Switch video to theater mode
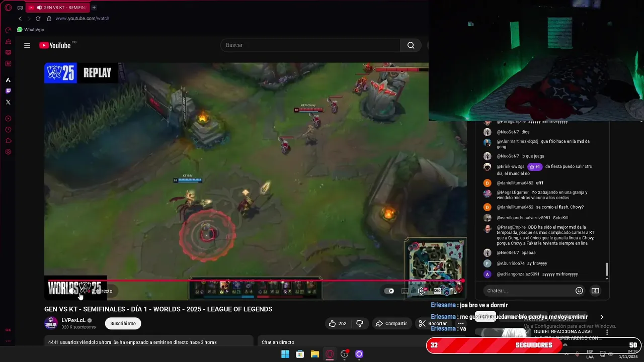The image size is (644, 362). point(437,291)
